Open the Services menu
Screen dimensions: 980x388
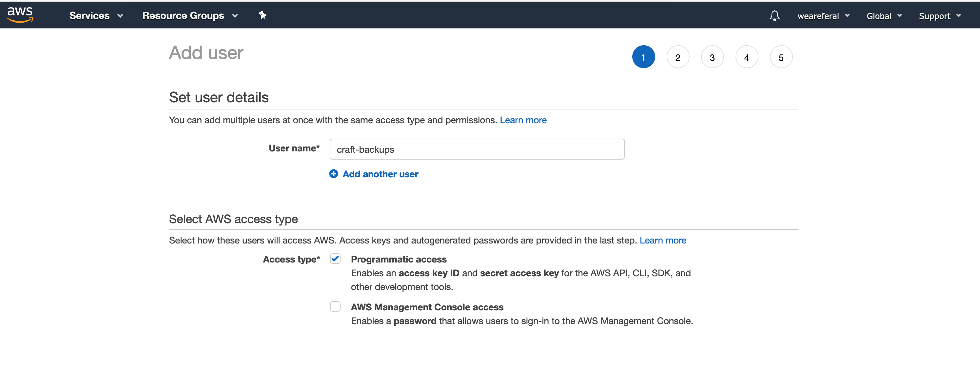coord(96,16)
